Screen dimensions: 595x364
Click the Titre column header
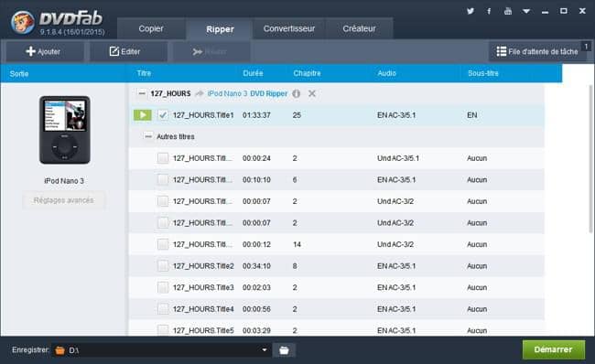(144, 73)
